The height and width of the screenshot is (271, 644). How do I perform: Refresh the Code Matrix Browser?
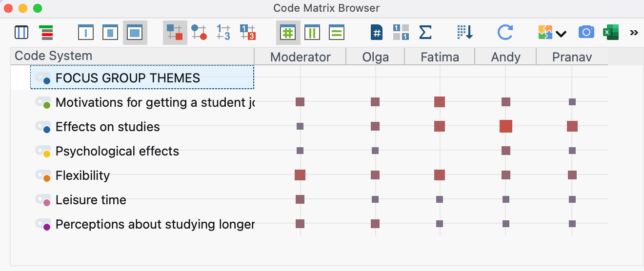click(x=505, y=33)
